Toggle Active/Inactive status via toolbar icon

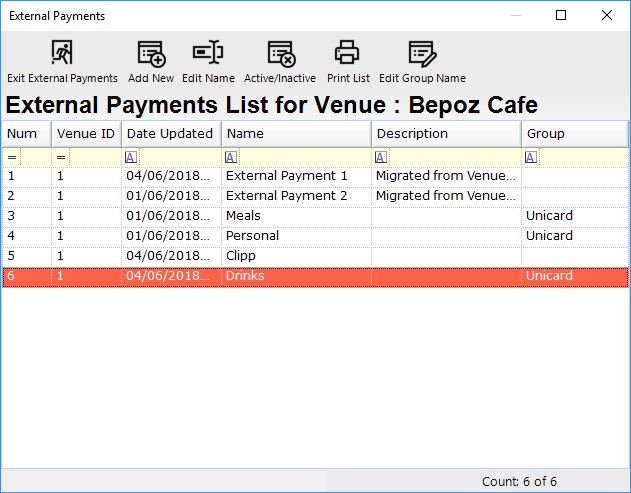coord(282,53)
